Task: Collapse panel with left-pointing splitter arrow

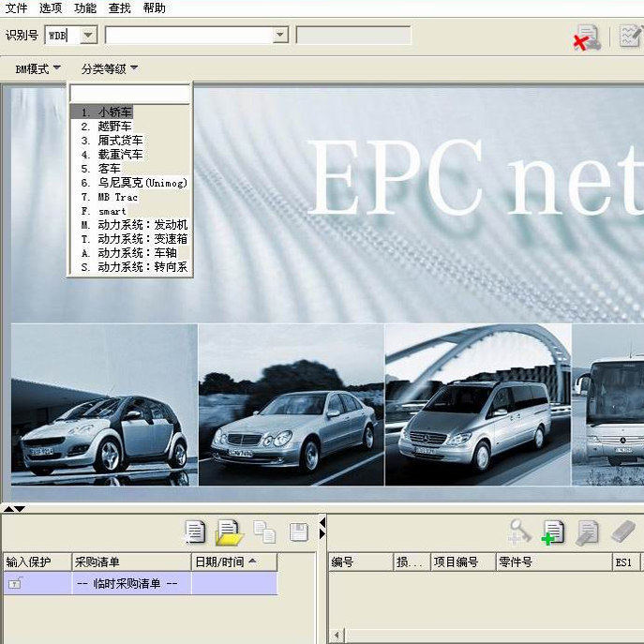Action: pos(322,523)
